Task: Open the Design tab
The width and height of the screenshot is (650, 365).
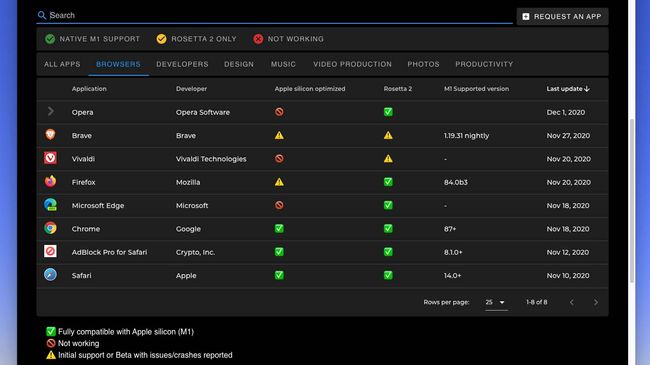Action: 239,64
